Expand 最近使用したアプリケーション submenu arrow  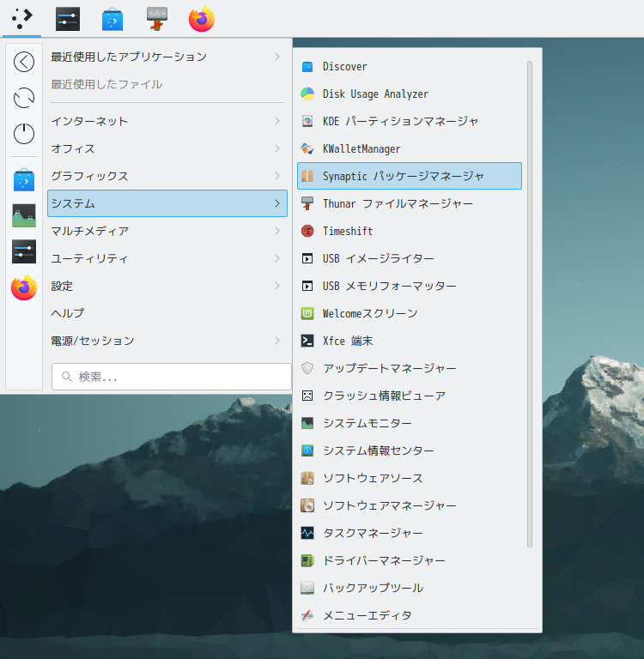click(277, 57)
